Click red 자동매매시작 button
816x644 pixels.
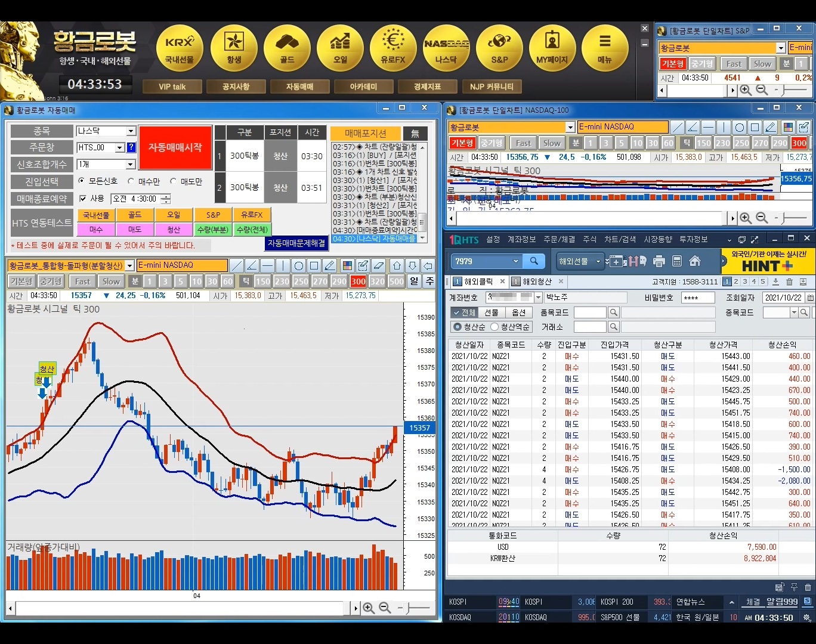click(x=175, y=147)
